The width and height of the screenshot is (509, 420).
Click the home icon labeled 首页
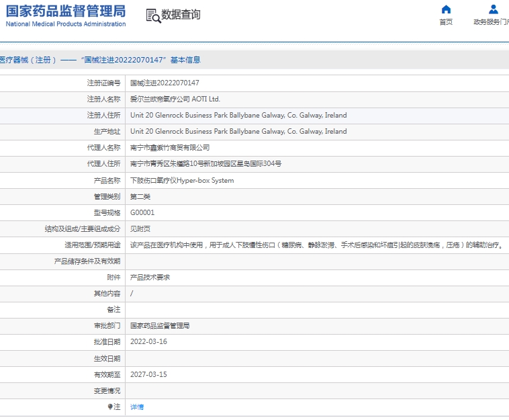446,9
